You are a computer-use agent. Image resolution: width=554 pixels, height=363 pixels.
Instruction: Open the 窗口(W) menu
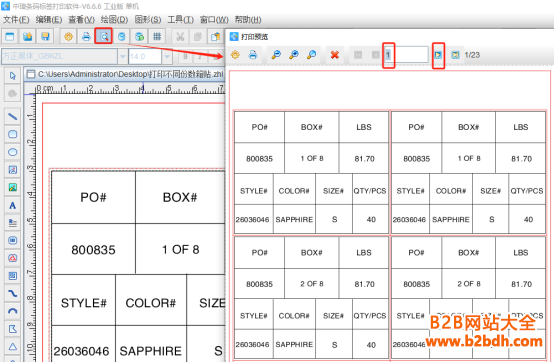pyautogui.click(x=214, y=20)
